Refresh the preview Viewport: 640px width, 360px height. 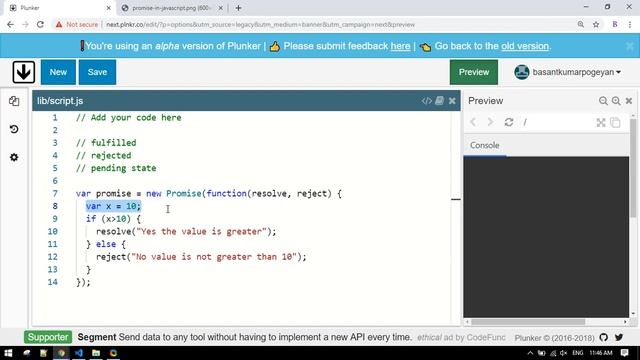coord(509,122)
